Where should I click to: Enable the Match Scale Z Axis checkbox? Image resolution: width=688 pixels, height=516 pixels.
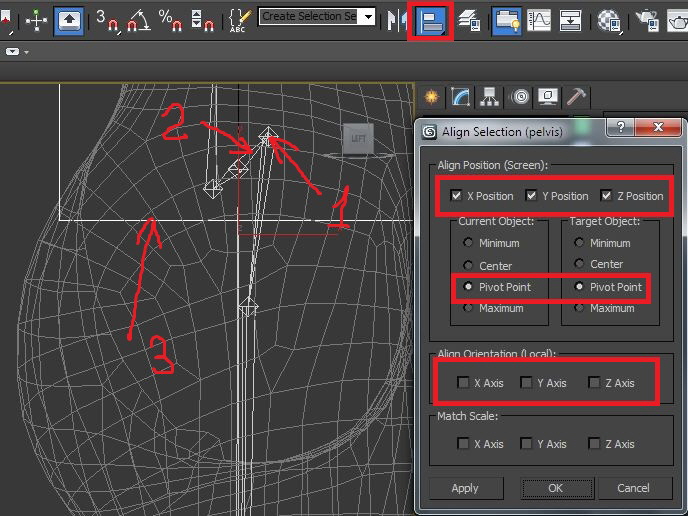pos(595,444)
